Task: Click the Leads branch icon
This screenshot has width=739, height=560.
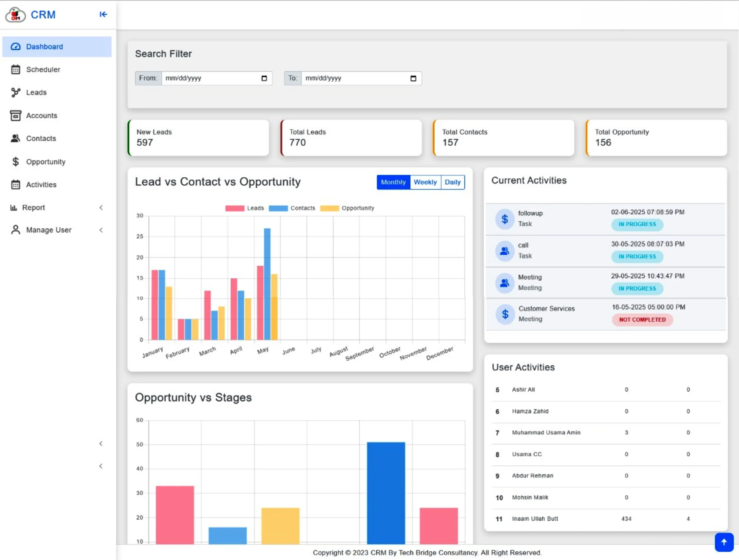Action: point(15,93)
